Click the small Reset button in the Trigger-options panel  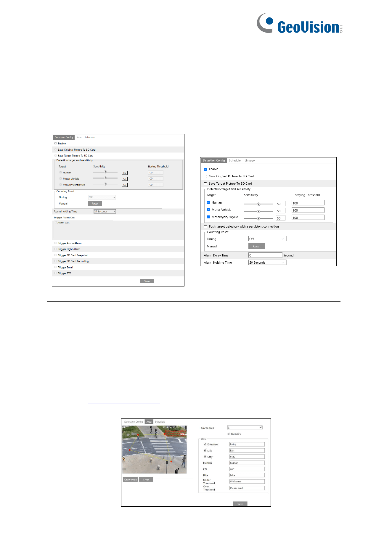(x=95, y=204)
